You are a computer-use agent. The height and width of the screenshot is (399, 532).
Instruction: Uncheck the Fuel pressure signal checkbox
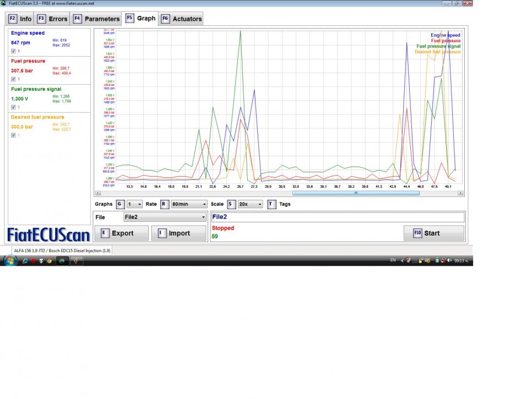coord(13,107)
